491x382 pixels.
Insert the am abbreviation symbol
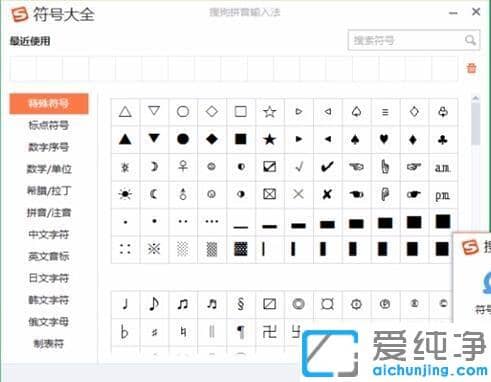click(x=442, y=167)
